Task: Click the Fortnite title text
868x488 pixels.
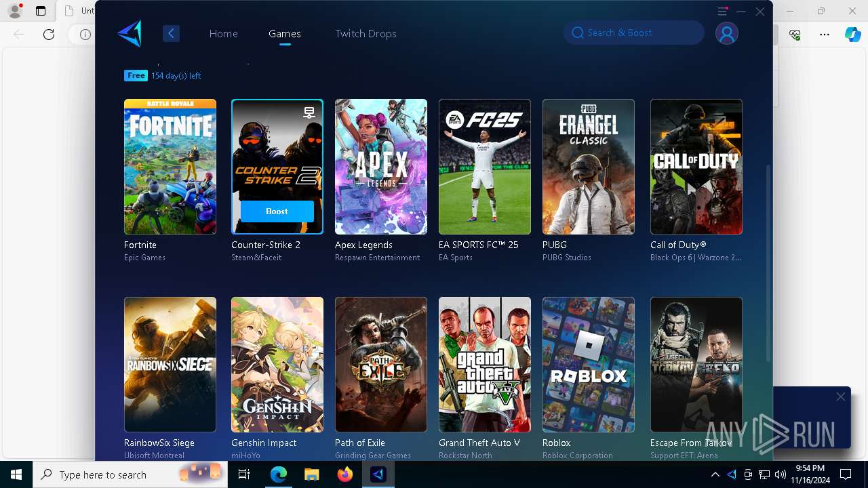Action: point(140,245)
